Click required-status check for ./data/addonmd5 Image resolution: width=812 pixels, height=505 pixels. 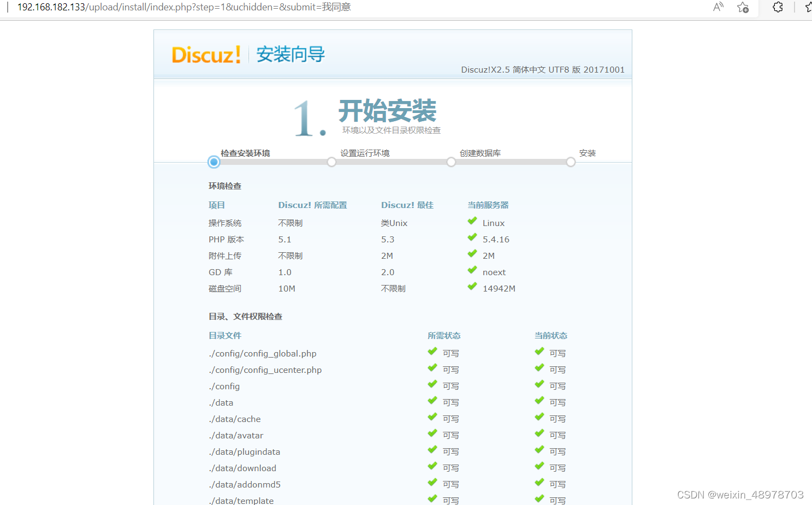click(432, 483)
